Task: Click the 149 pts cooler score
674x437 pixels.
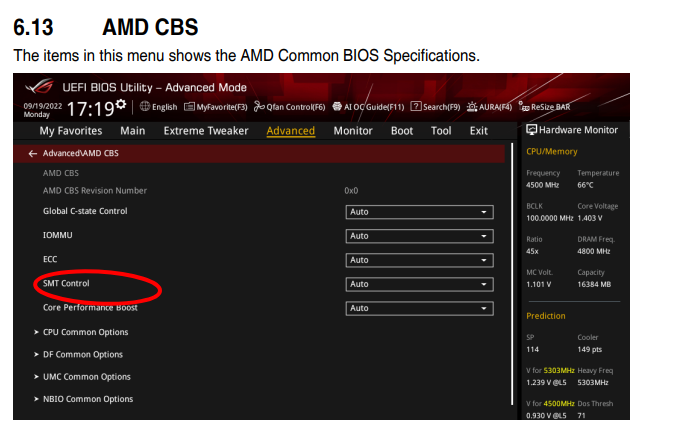Action: 590,349
